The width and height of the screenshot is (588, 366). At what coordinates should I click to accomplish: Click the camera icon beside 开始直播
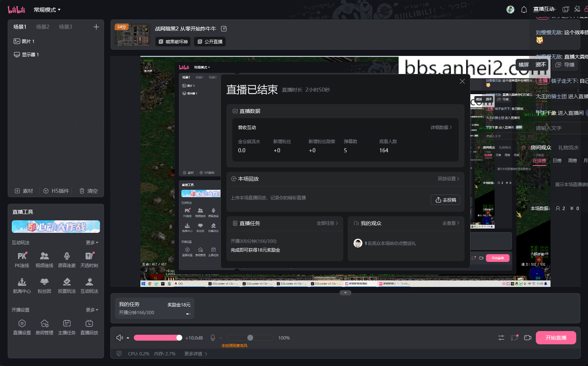tap(528, 338)
